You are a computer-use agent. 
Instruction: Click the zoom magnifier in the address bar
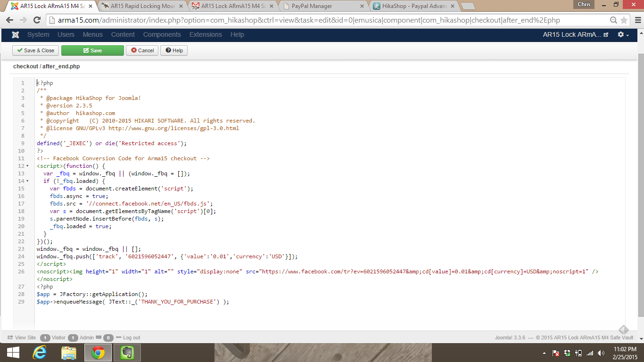click(613, 20)
